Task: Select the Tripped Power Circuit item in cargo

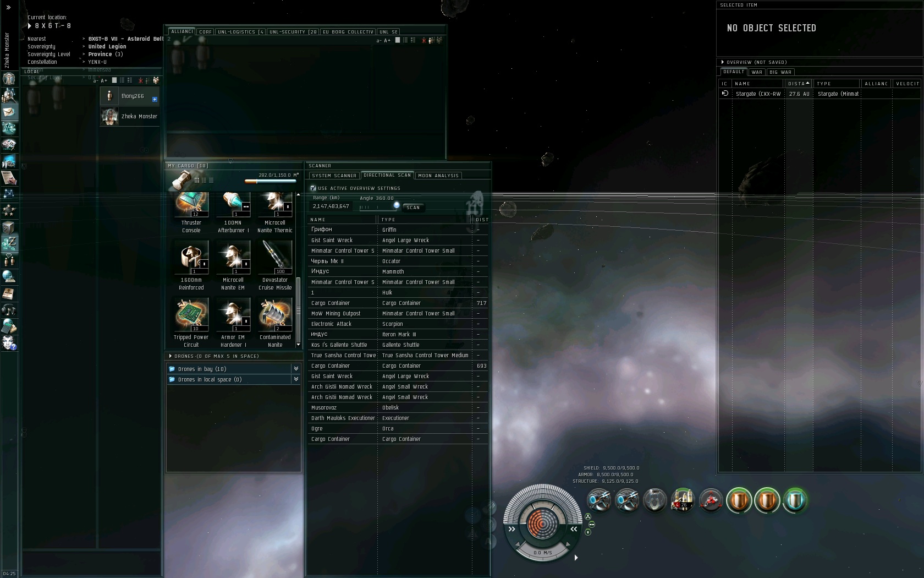Action: point(191,323)
